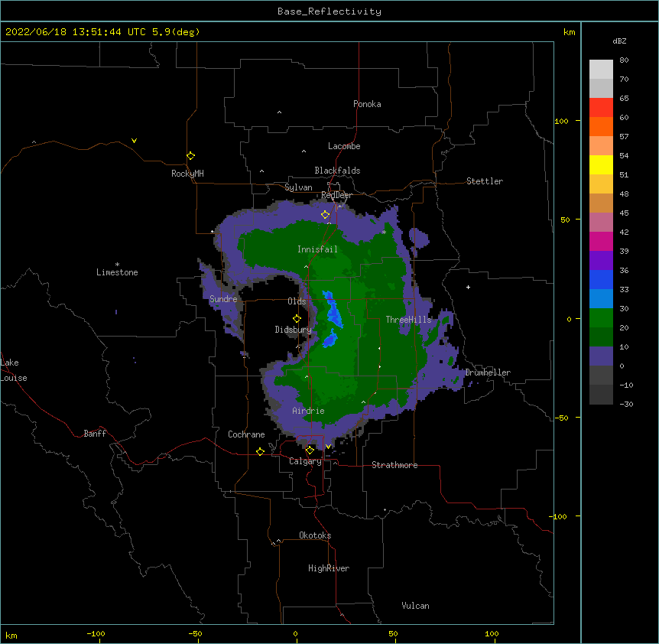This screenshot has height=644, width=659.
Task: Click the 54 dBZ yellow legend swatch
Action: coord(601,164)
